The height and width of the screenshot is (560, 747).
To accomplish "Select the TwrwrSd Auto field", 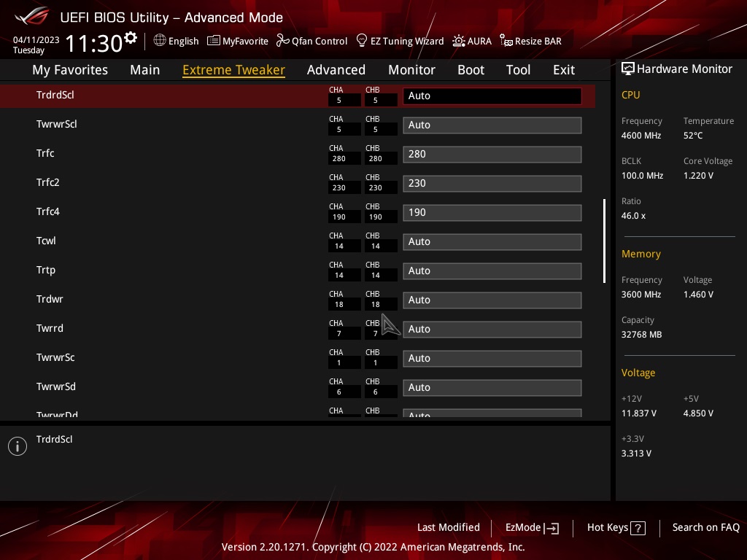I will click(x=492, y=388).
